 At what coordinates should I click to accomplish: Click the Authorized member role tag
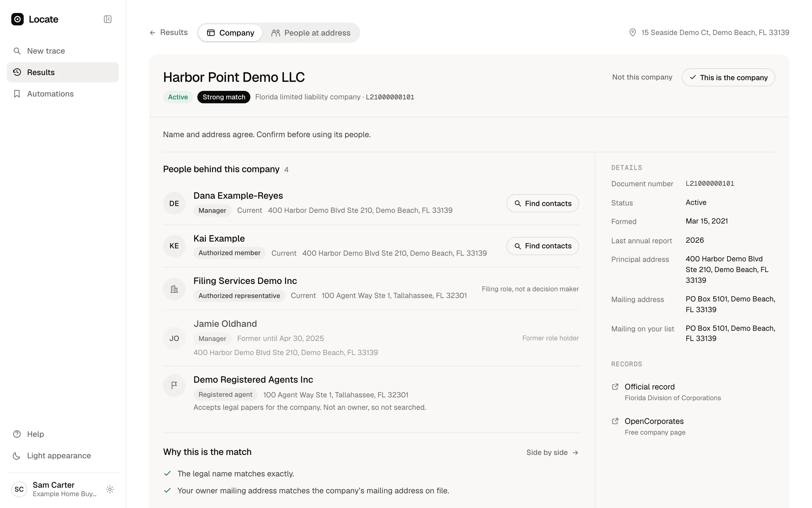coord(230,253)
